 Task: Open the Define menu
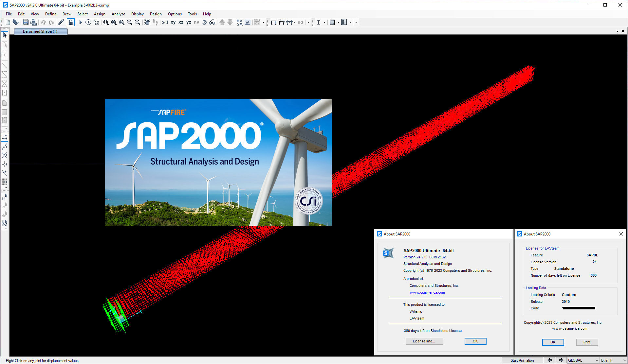tap(51, 14)
